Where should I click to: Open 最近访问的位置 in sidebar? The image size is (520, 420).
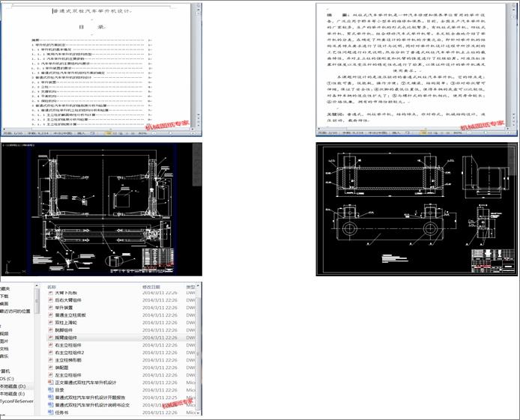(x=15, y=311)
